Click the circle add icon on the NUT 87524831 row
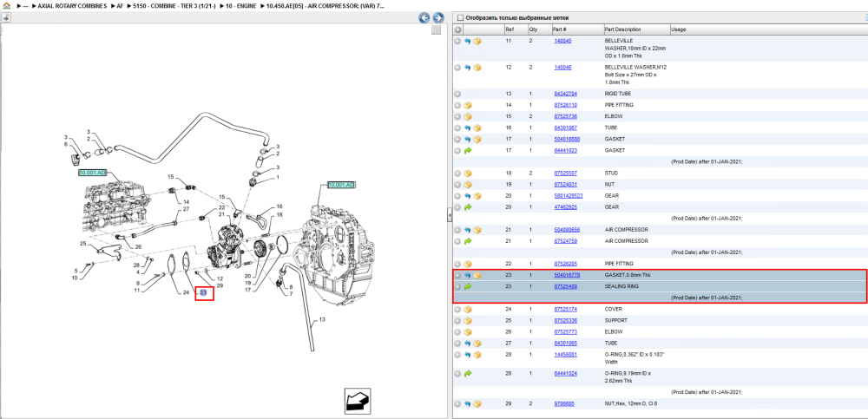 click(457, 184)
